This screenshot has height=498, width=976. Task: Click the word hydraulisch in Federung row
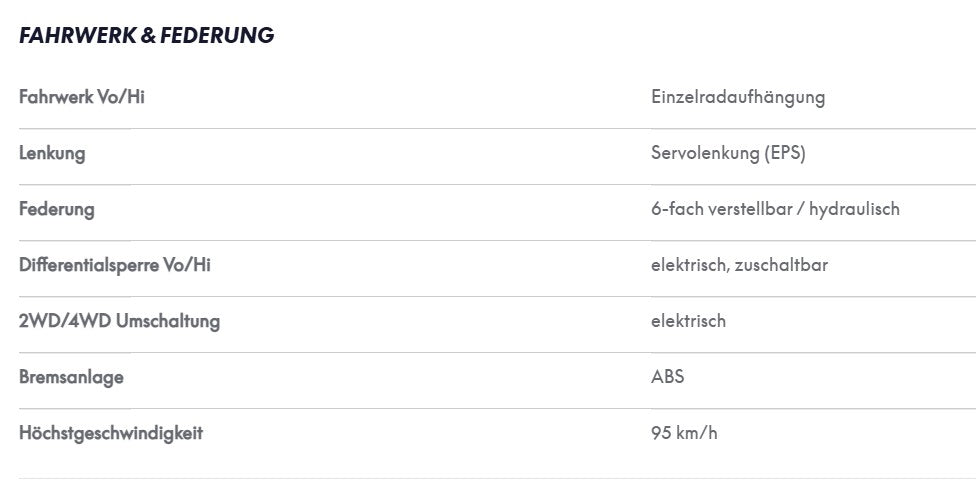coord(854,210)
